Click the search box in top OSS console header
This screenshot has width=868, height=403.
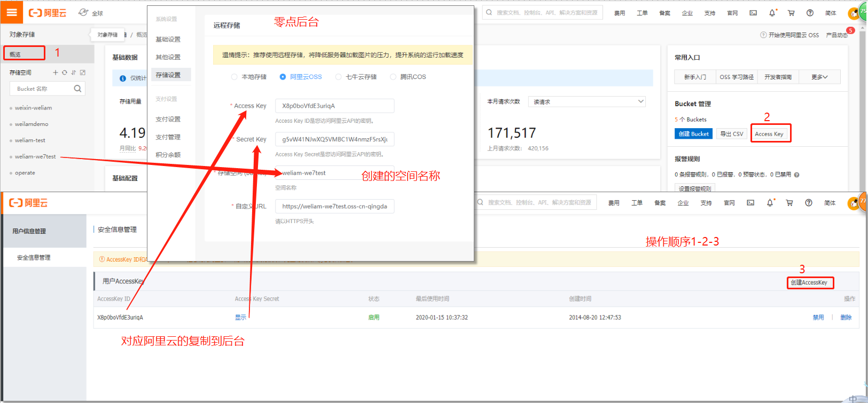click(543, 12)
